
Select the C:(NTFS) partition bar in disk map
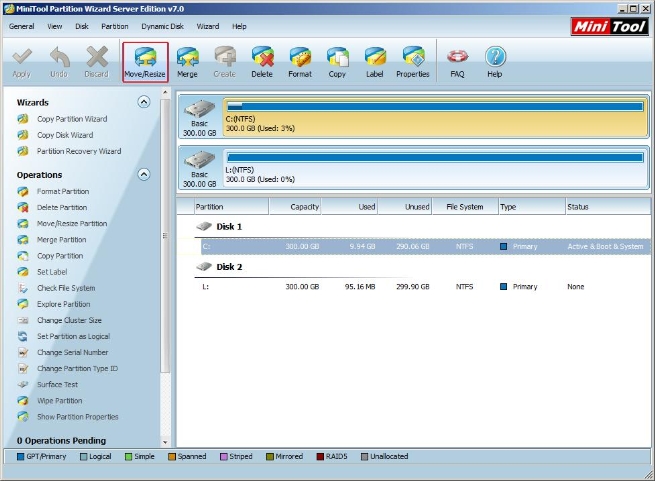(x=435, y=117)
